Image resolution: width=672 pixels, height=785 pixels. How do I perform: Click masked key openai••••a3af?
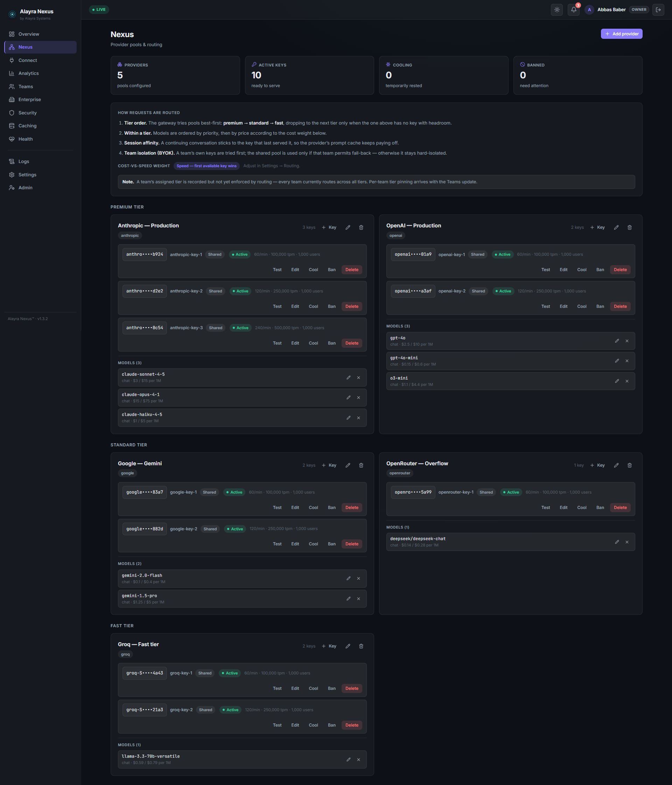[x=413, y=291]
